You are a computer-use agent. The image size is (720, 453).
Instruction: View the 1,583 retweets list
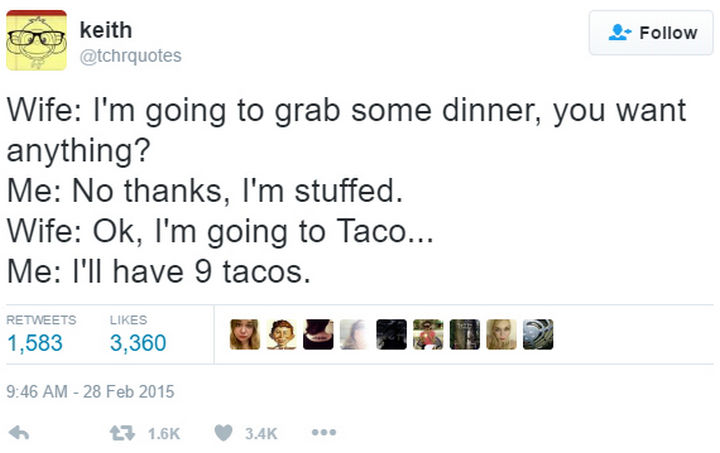[x=35, y=343]
